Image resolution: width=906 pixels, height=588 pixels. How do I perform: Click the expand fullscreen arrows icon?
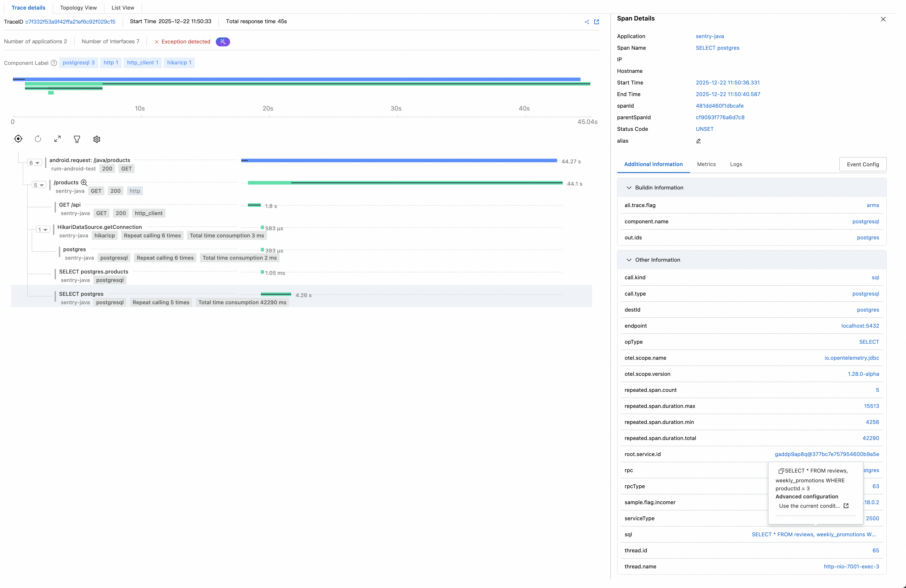tap(58, 139)
